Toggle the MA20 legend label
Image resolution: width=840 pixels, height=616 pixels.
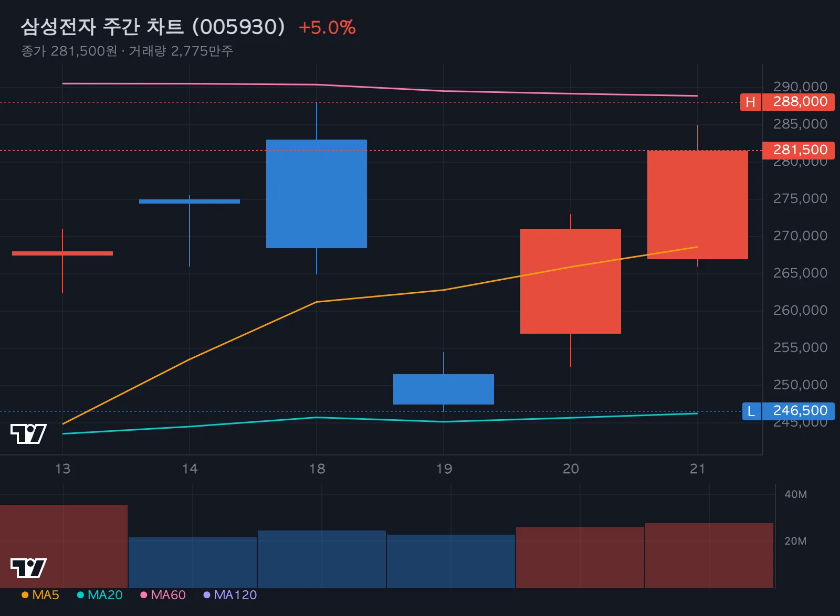105,595
